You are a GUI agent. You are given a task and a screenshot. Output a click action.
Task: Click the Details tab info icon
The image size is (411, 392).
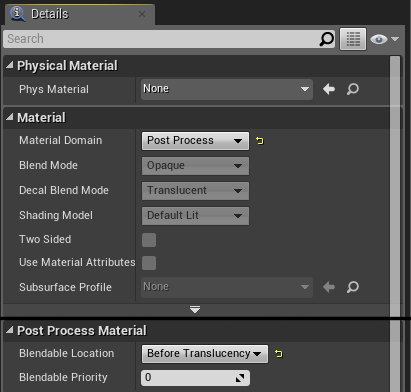point(17,14)
